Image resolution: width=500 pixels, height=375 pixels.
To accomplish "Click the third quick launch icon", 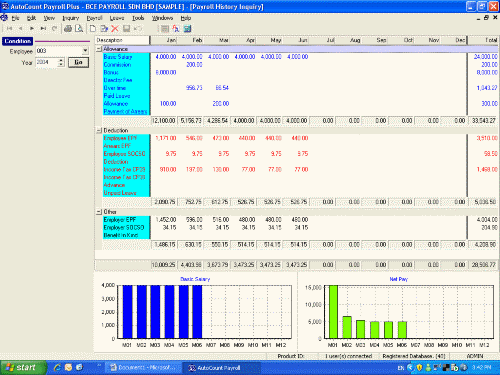I will 79,367.
